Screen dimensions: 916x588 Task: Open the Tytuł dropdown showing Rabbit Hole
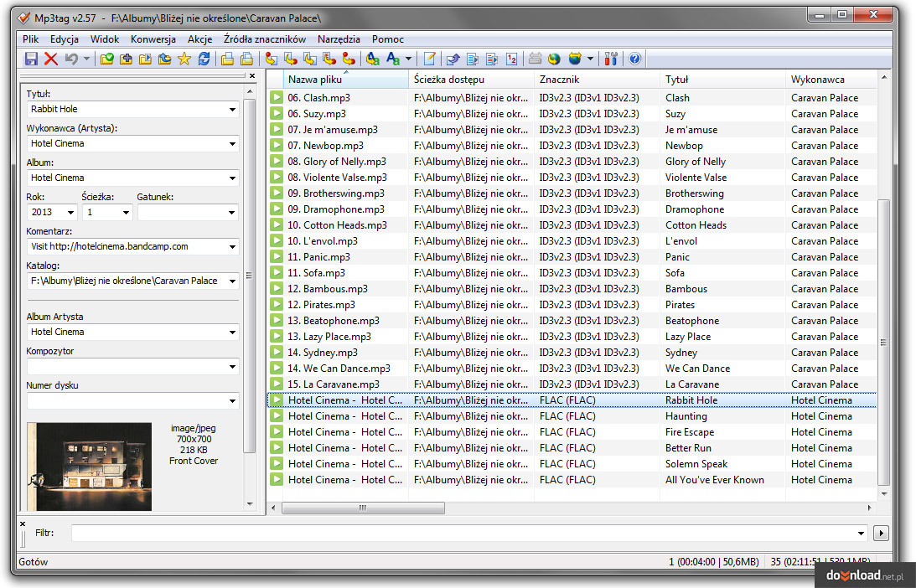click(232, 109)
